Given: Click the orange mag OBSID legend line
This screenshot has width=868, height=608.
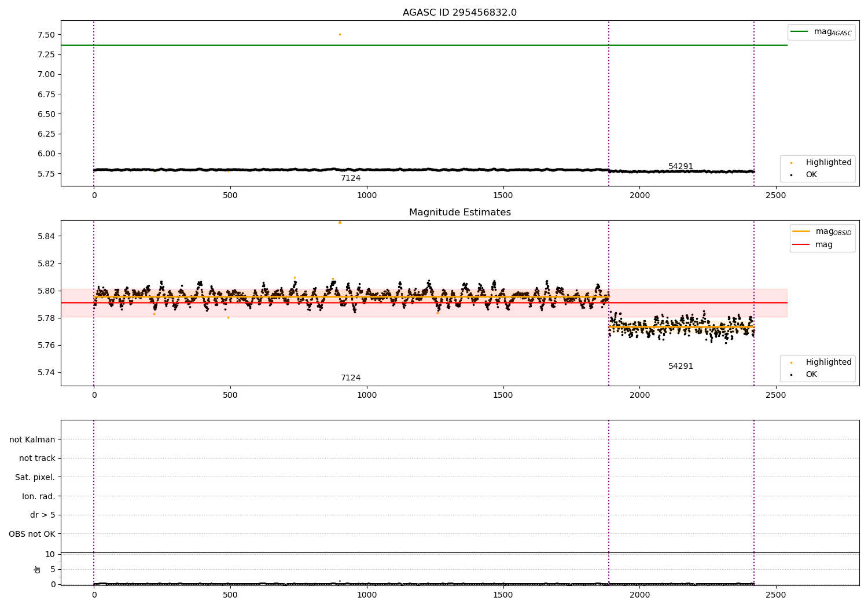Looking at the screenshot, I should 801,232.
